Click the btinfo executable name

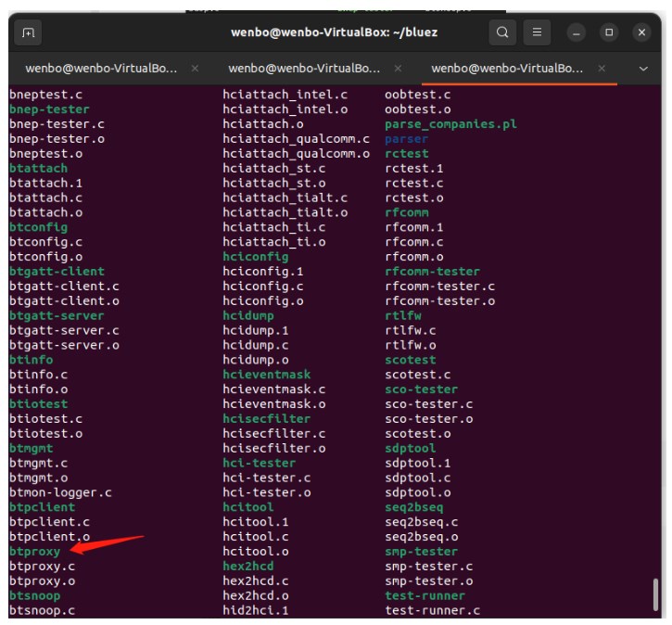click(32, 360)
